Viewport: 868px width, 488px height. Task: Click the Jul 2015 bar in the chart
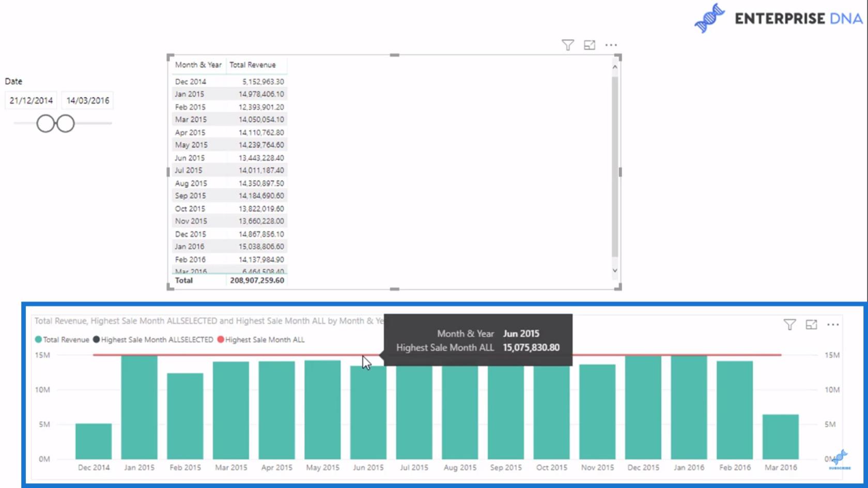click(414, 413)
